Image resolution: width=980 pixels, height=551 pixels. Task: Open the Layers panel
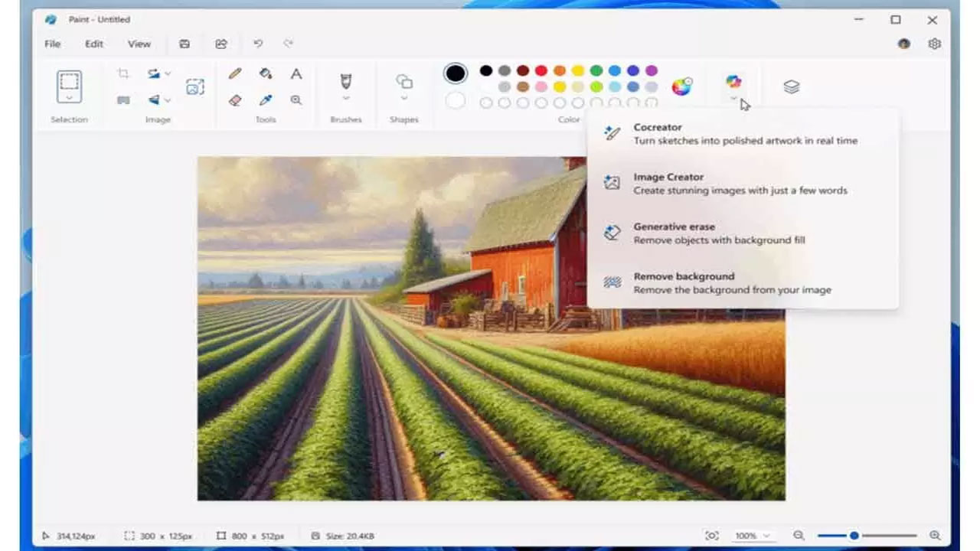[x=791, y=86]
